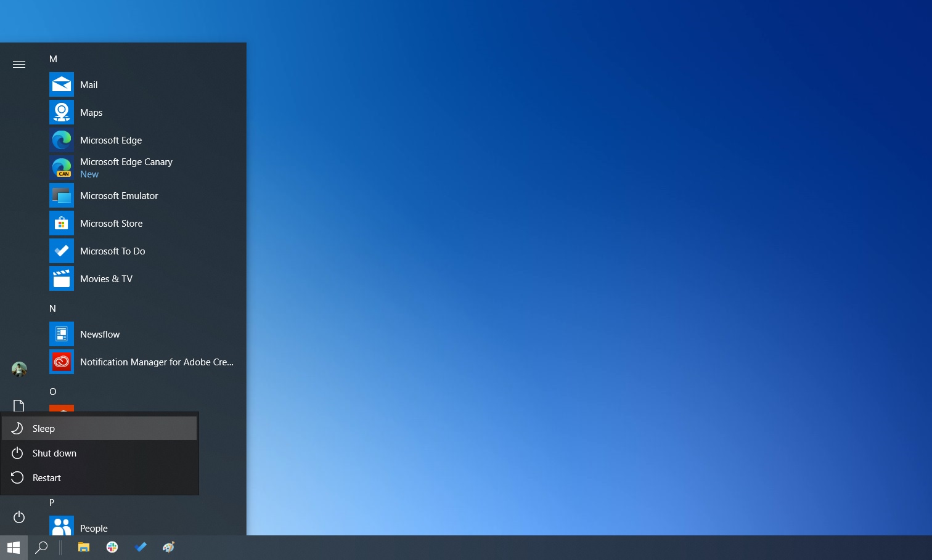Open Microsoft To Do from the taskbar
Image resolution: width=932 pixels, height=560 pixels.
coord(141,547)
